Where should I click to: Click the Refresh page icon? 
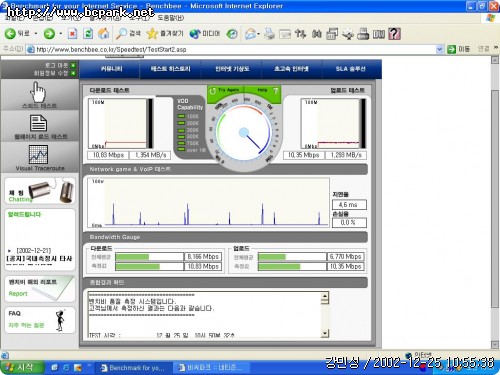click(x=88, y=33)
